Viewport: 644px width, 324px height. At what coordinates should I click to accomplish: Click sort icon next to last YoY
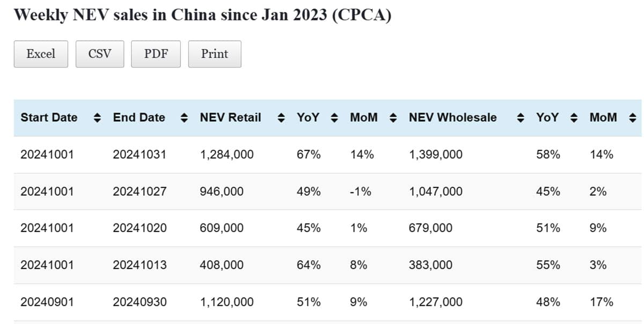point(574,118)
